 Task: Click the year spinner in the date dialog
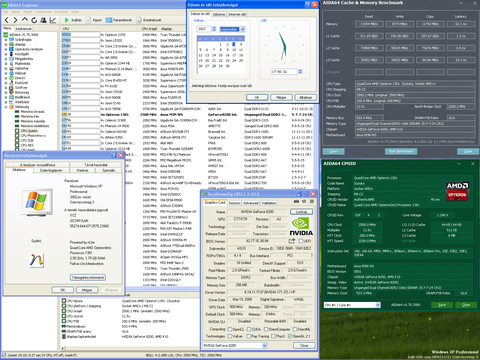tap(214, 29)
